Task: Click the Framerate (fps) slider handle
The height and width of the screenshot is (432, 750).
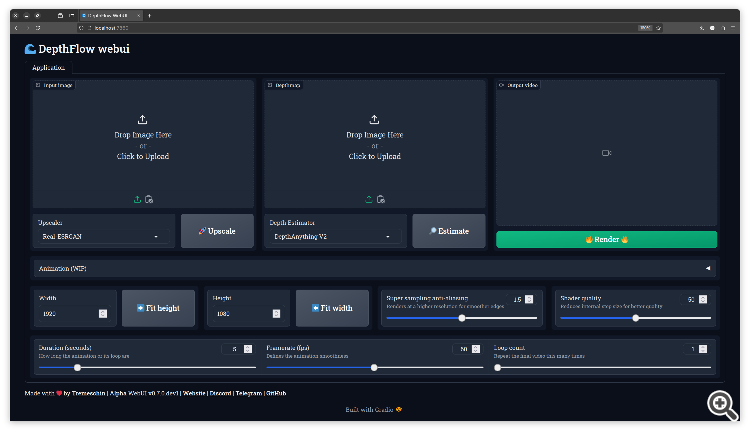Action: click(374, 368)
